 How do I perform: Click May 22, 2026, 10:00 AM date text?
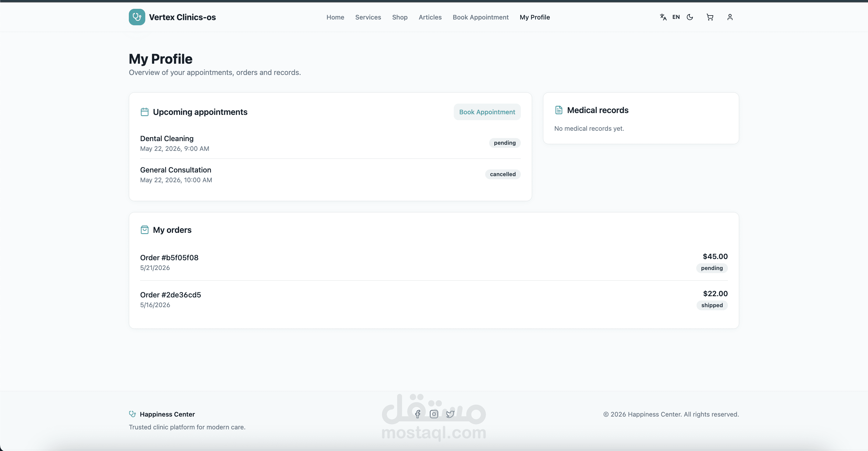click(176, 180)
